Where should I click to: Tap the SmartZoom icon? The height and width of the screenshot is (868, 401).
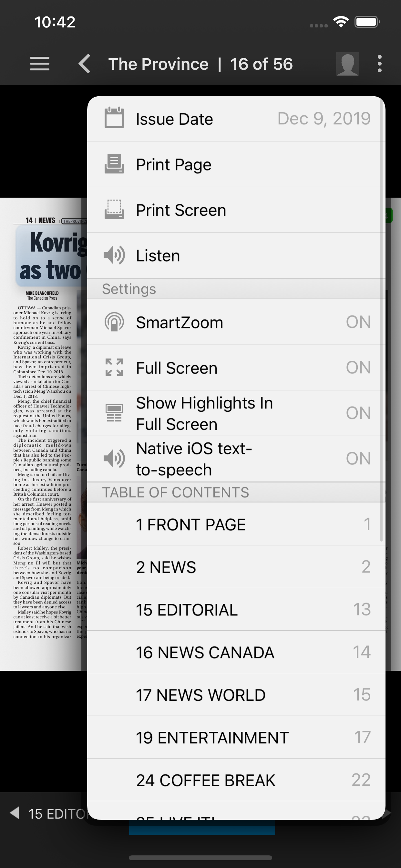[x=114, y=322]
